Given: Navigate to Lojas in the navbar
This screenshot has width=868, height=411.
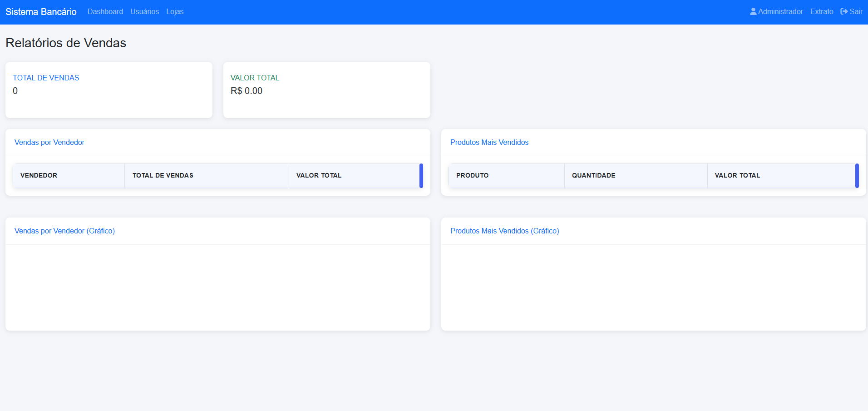Looking at the screenshot, I should [x=175, y=11].
